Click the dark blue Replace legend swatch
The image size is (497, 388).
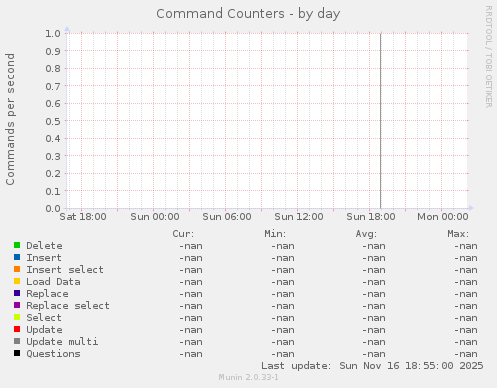(x=17, y=293)
